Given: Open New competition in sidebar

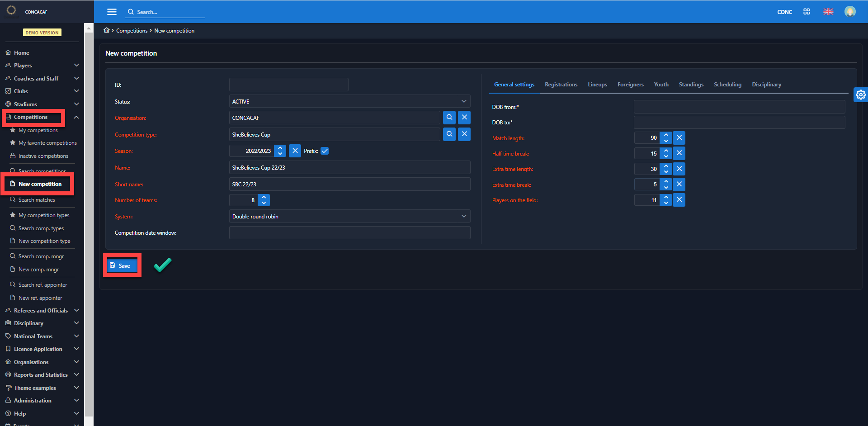Looking at the screenshot, I should click(x=40, y=184).
